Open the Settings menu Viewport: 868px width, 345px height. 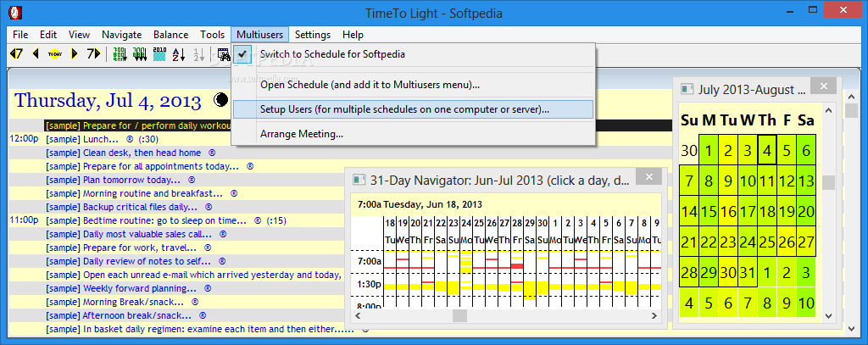313,35
